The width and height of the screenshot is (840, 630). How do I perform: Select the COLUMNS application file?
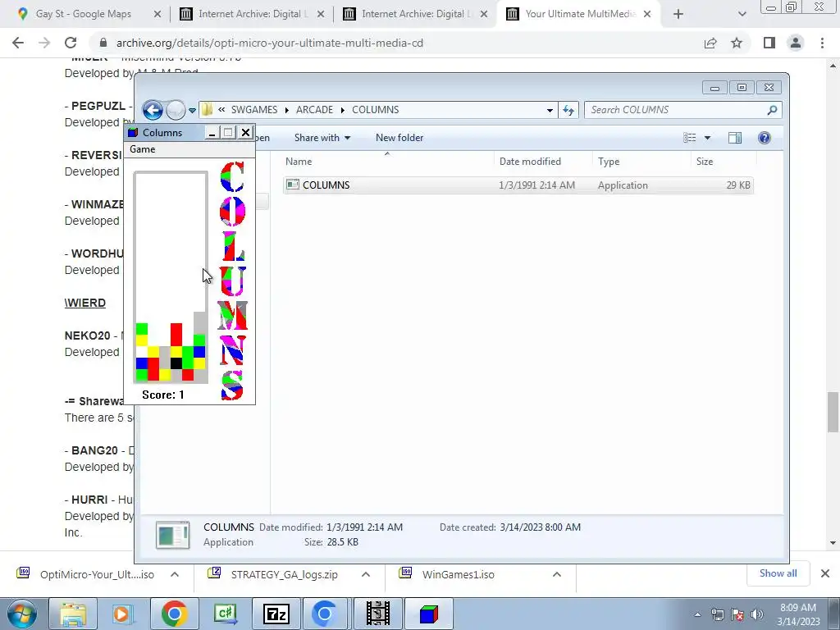click(518, 185)
